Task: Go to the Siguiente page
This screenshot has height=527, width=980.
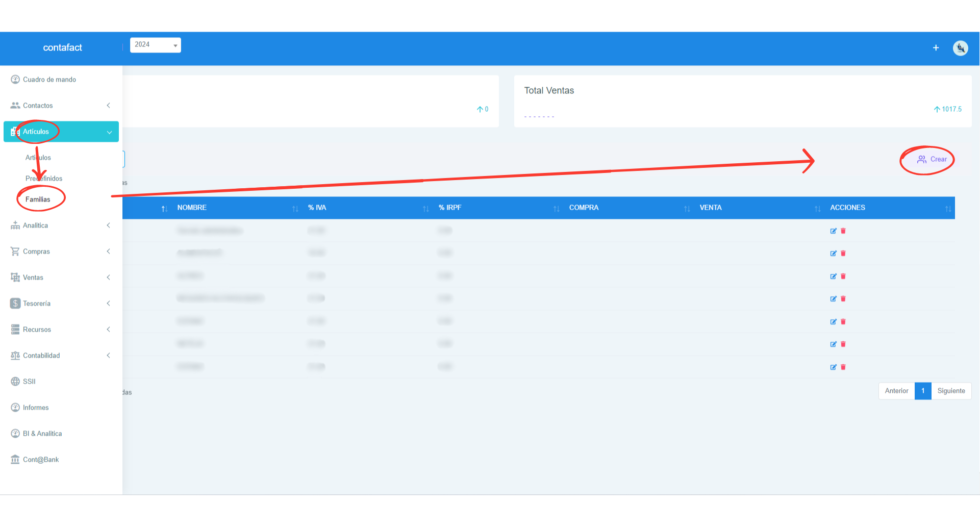Action: [x=951, y=391]
